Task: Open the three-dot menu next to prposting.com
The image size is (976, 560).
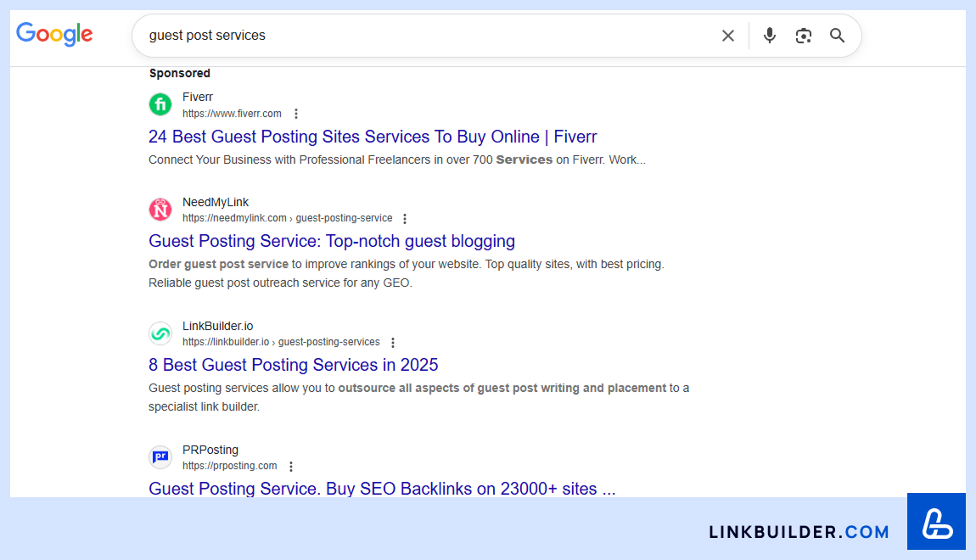Action: [291, 466]
